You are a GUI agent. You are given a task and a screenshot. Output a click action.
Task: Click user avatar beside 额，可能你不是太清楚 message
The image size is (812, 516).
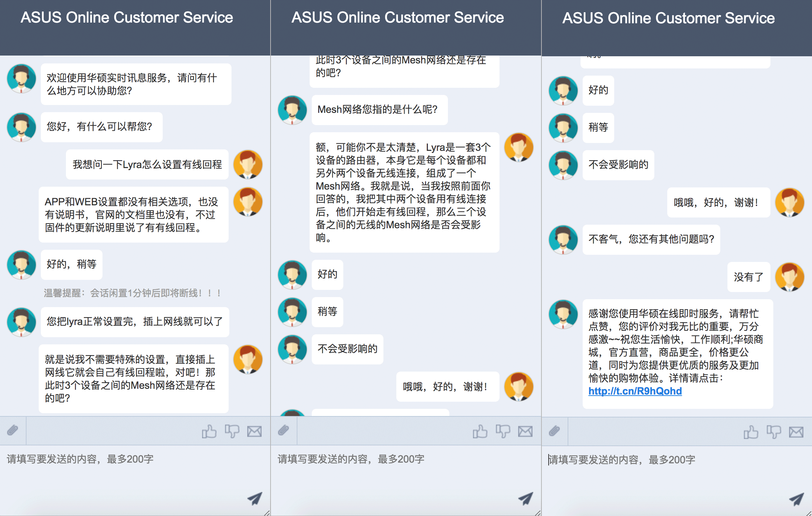coord(519,147)
